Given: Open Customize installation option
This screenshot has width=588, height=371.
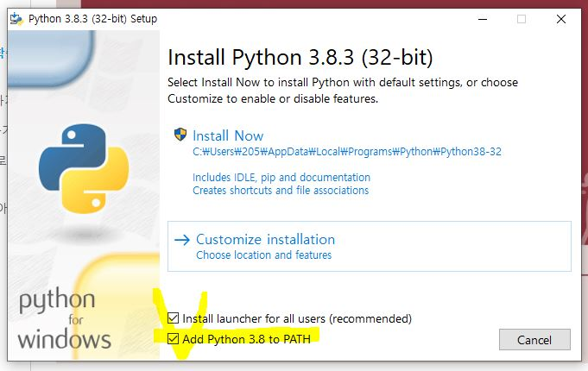Looking at the screenshot, I should coord(370,246).
